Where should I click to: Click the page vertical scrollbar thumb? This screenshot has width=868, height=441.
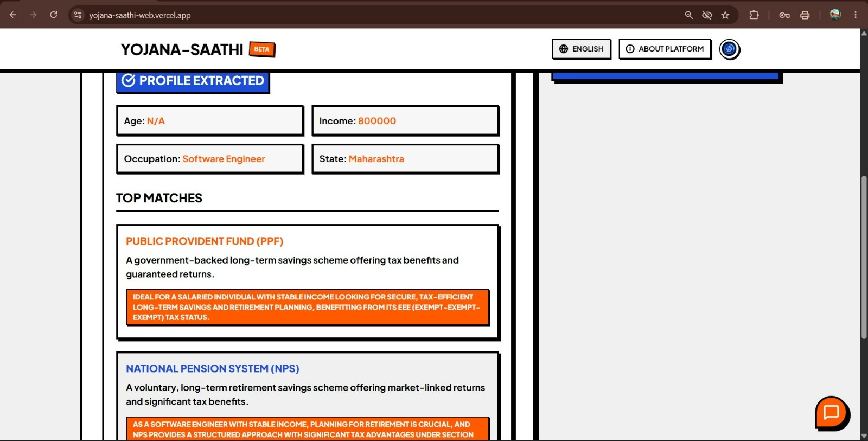(x=864, y=258)
